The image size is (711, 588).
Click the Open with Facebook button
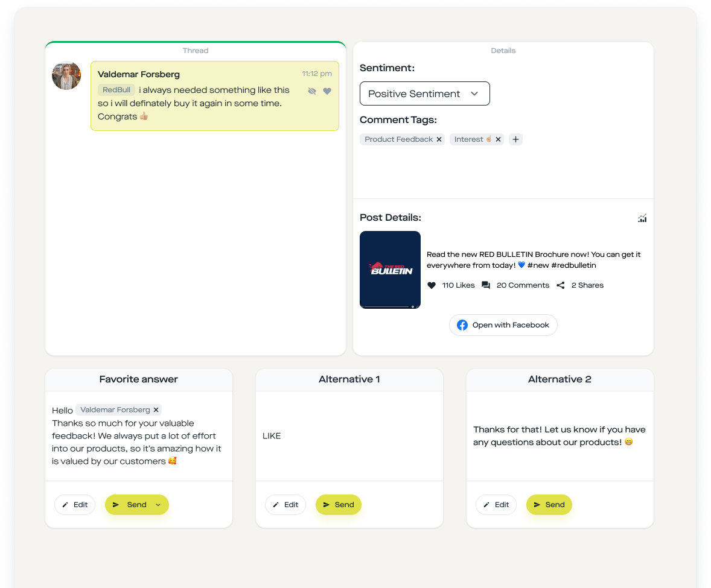point(503,324)
